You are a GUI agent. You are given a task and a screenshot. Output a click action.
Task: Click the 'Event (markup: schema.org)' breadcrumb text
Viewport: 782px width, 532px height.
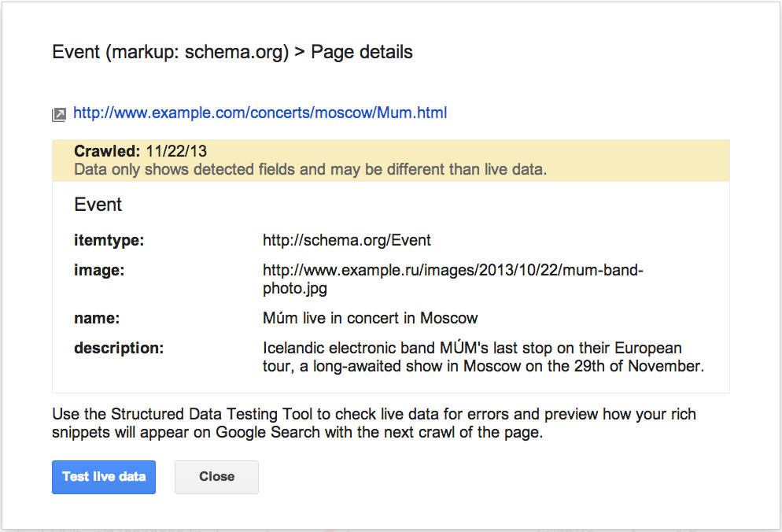click(169, 53)
